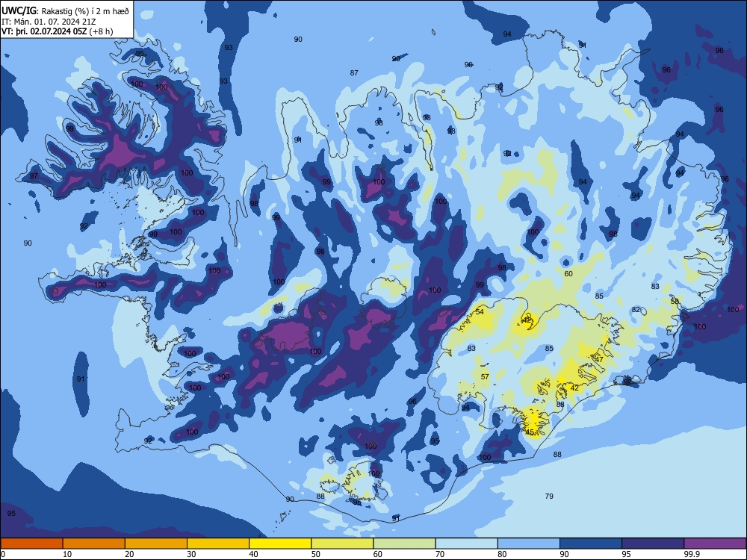Click the map humidity value 82

(636, 310)
